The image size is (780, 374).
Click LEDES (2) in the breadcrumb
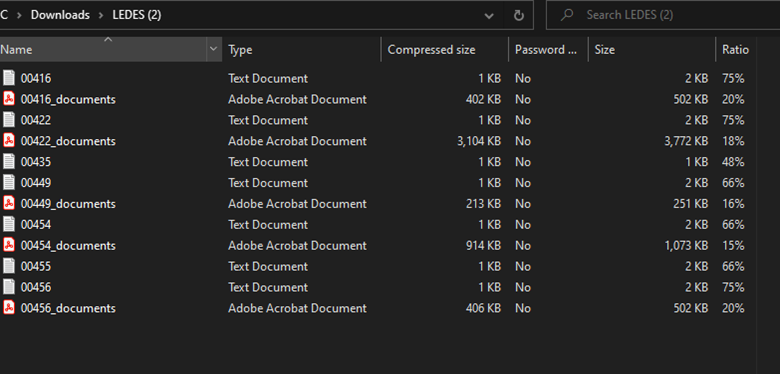click(x=137, y=15)
